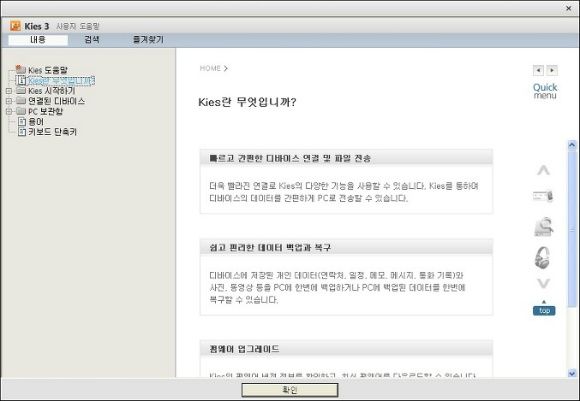The width and height of the screenshot is (580, 401).
Task: Open the Quick menu
Action: coord(545,91)
